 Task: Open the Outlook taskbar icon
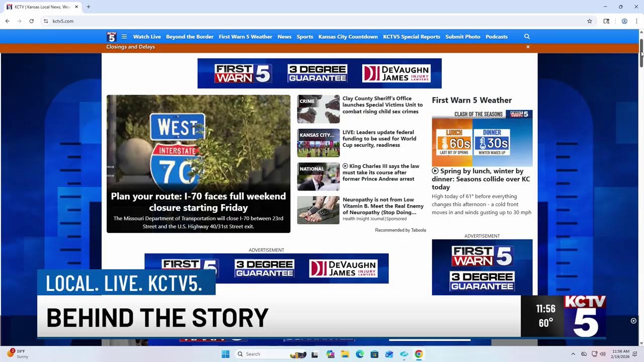coord(389,354)
